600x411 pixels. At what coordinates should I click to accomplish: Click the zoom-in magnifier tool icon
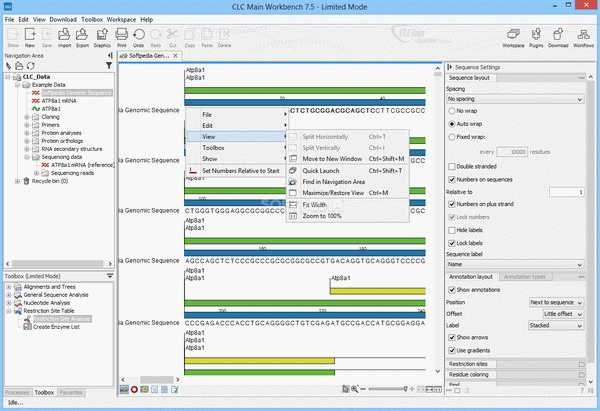tap(355, 389)
